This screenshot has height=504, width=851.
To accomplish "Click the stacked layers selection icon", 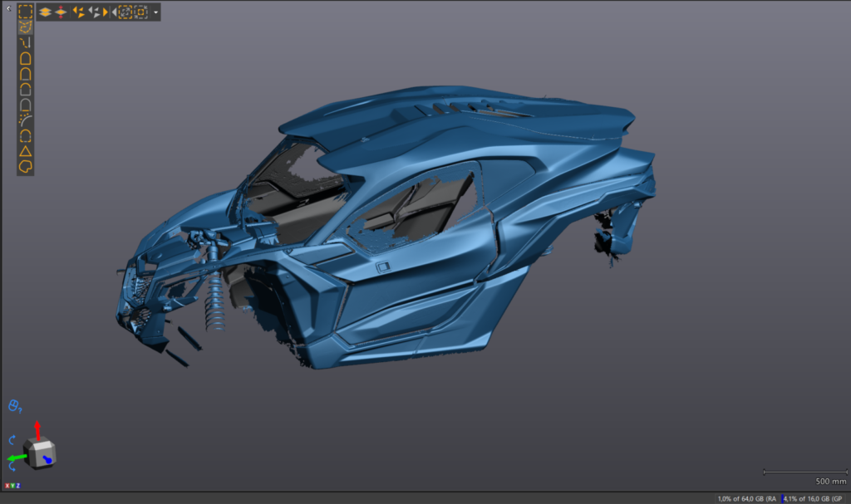I will (46, 12).
